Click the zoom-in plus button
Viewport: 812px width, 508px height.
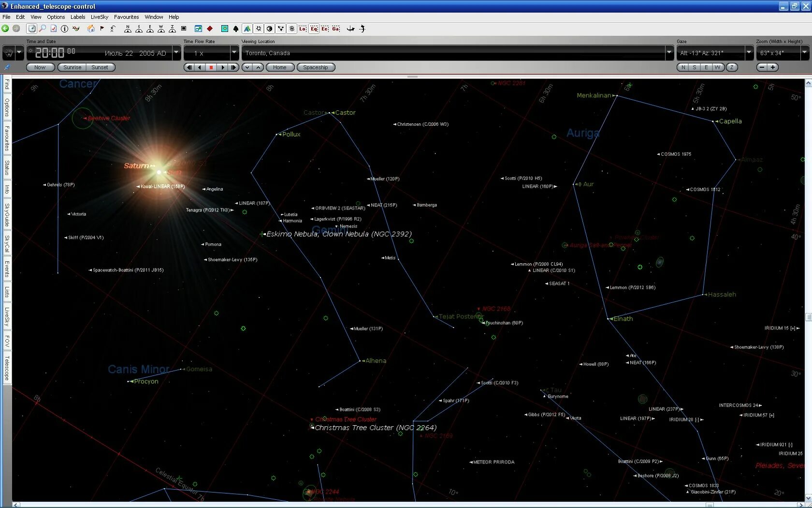pos(773,67)
